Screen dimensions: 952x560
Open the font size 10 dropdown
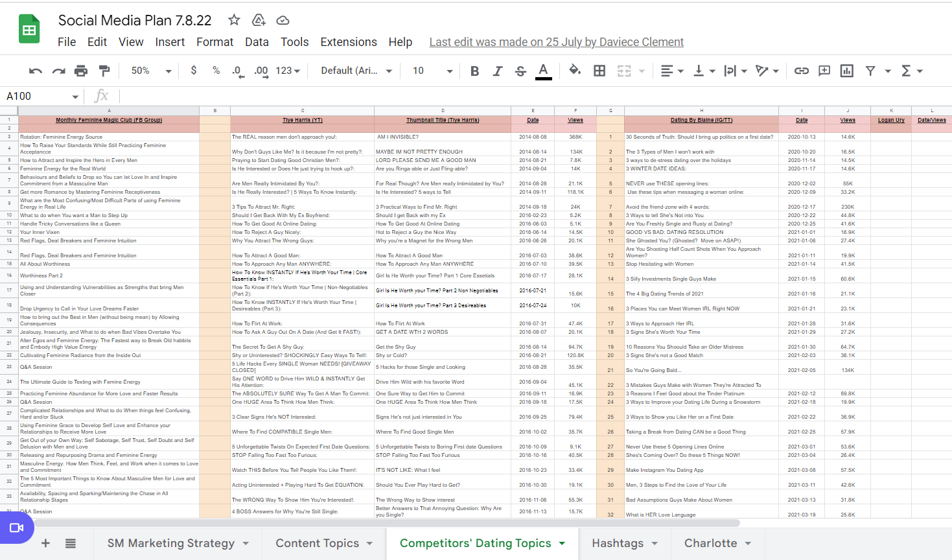pyautogui.click(x=432, y=71)
